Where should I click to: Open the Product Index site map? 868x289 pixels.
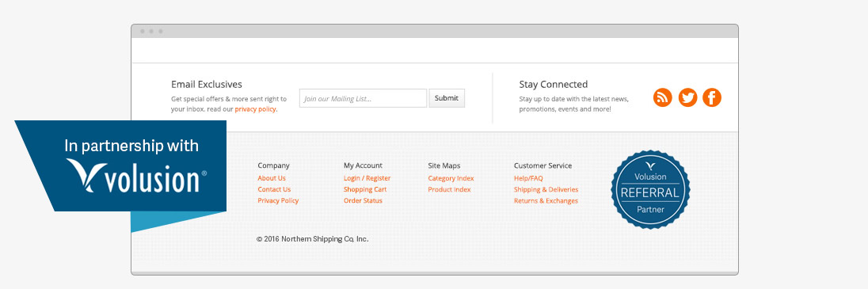[x=450, y=189]
